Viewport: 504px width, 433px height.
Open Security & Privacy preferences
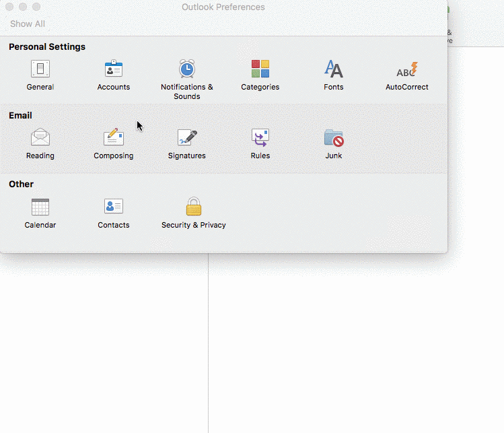[194, 213]
